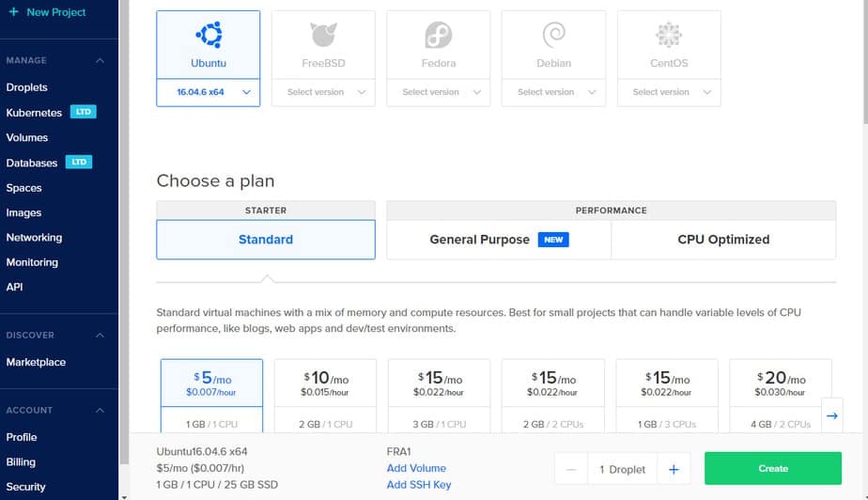Image resolution: width=868 pixels, height=500 pixels.
Task: Click the plus icon to add a droplet
Action: pyautogui.click(x=673, y=469)
